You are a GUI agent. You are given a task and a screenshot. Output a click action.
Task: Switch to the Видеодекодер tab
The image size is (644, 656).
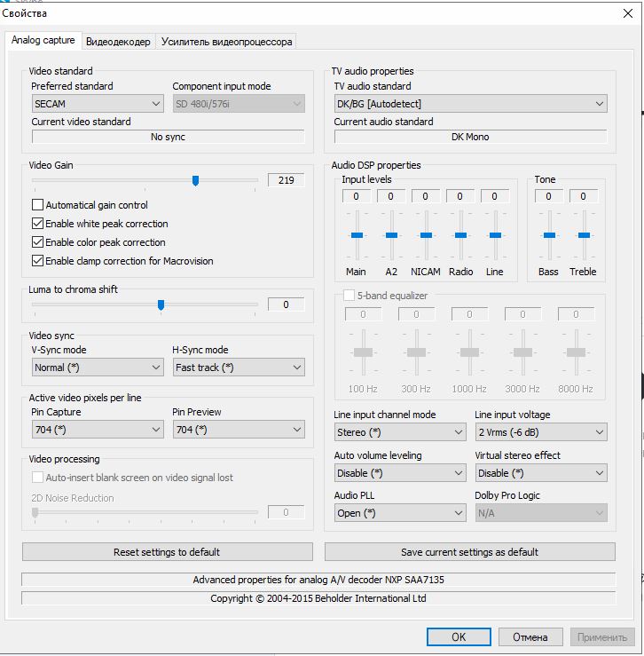pos(118,42)
